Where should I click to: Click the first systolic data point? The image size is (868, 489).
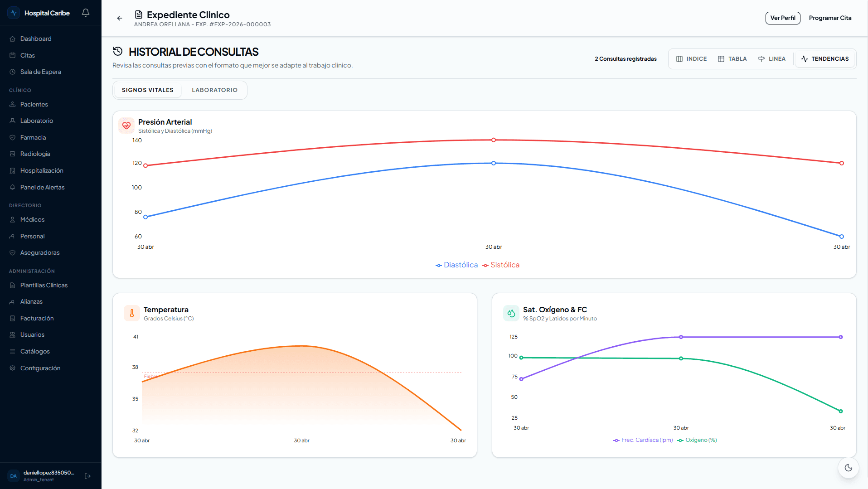point(145,165)
